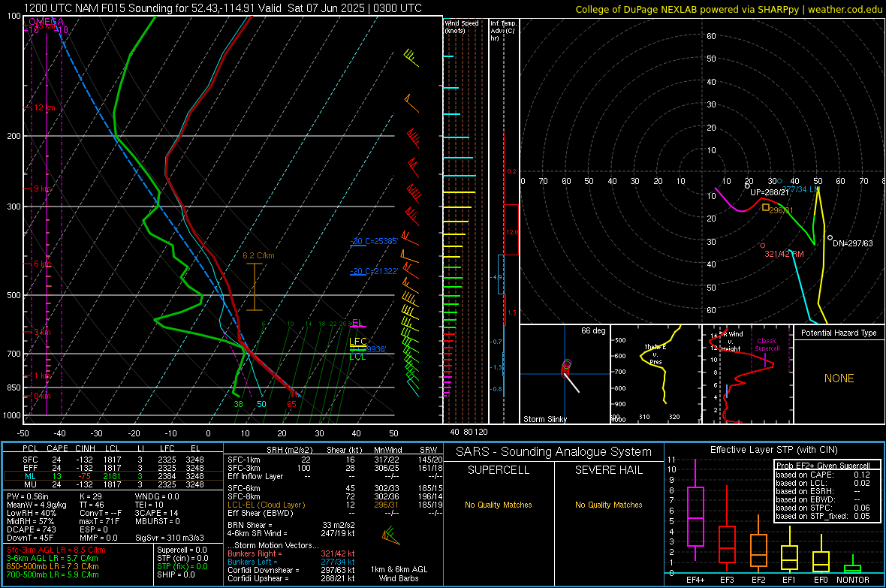Click the Corfidi upshear circle marker beside UP=288/21
Screen dimensions: 886x588
[x=747, y=185]
